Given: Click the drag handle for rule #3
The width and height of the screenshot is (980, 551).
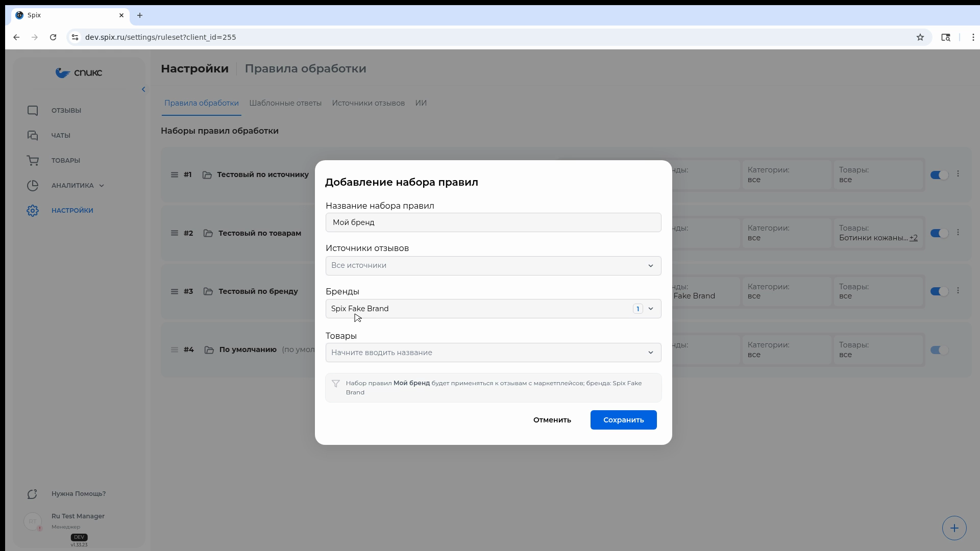Looking at the screenshot, I should 175,291.
